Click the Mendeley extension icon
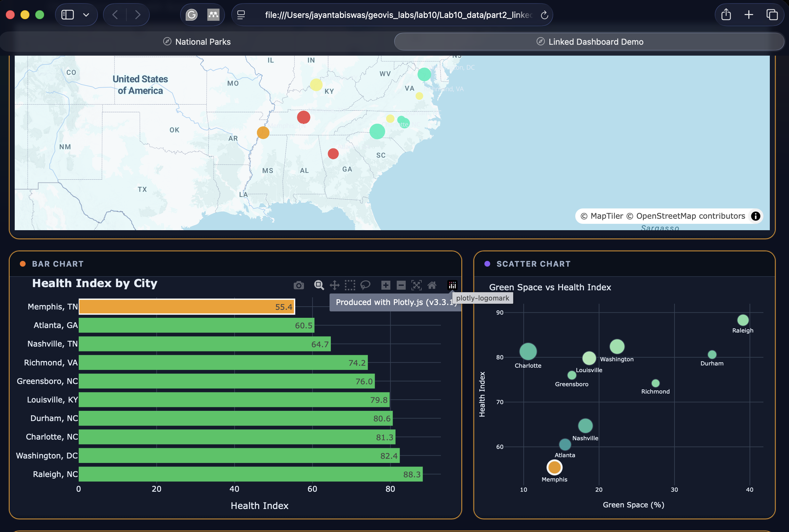 click(213, 15)
